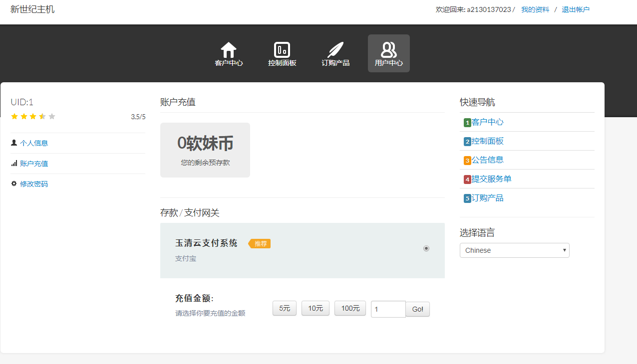Image resolution: width=637 pixels, height=364 pixels.
Task: Select the 玉清云支付系统 payment radio button
Action: [x=426, y=248]
